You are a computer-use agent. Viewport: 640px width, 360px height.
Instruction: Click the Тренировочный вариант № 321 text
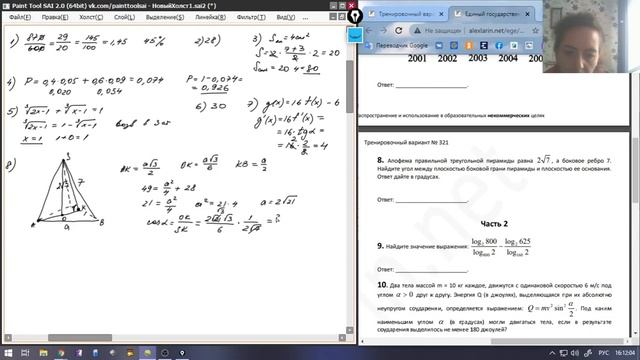tap(406, 142)
